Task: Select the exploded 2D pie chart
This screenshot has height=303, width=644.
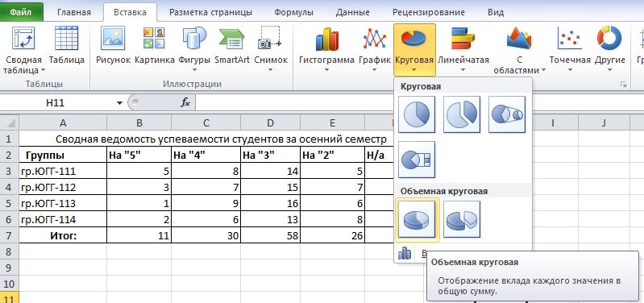Action: (x=462, y=114)
